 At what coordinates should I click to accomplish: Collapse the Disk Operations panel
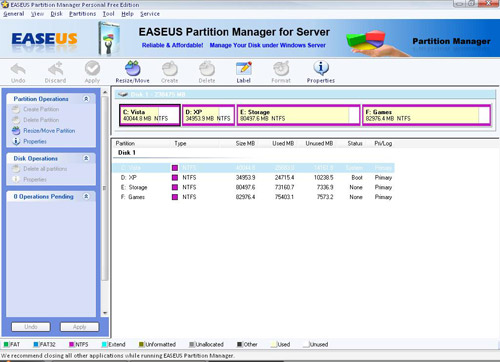(x=86, y=158)
